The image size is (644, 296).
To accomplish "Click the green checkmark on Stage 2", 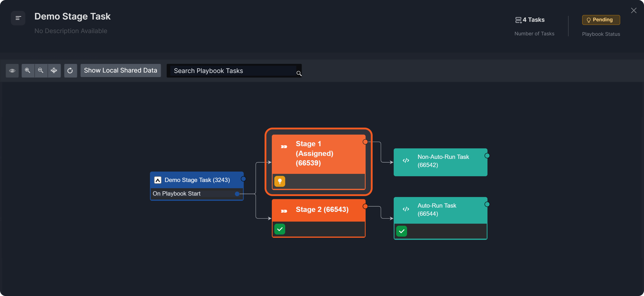I will [x=280, y=229].
